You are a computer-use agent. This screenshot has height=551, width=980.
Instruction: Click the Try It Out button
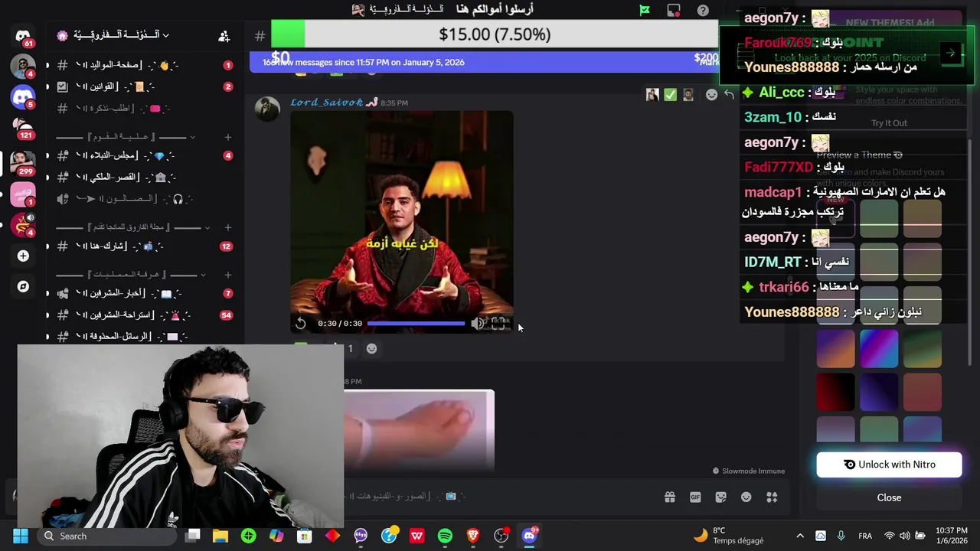point(889,122)
